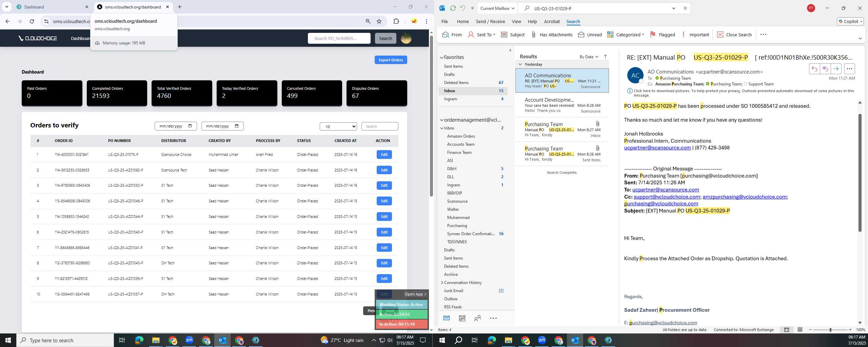This screenshot has height=347, width=868.
Task: Open ucpartner@scansource.com signature link
Action: point(657,148)
